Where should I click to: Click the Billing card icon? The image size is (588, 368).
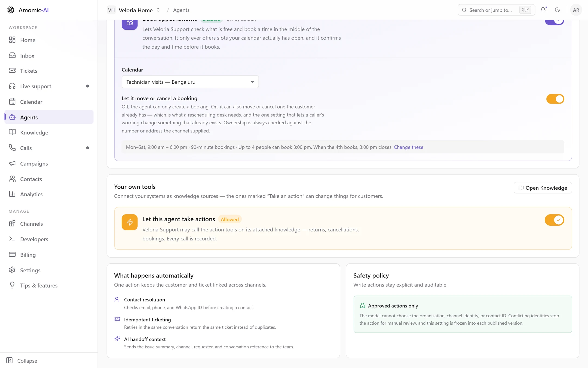click(12, 254)
